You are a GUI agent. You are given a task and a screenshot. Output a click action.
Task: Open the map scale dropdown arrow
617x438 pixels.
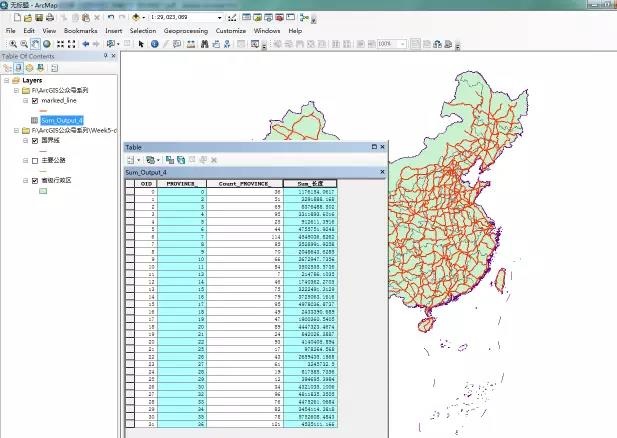pos(220,18)
